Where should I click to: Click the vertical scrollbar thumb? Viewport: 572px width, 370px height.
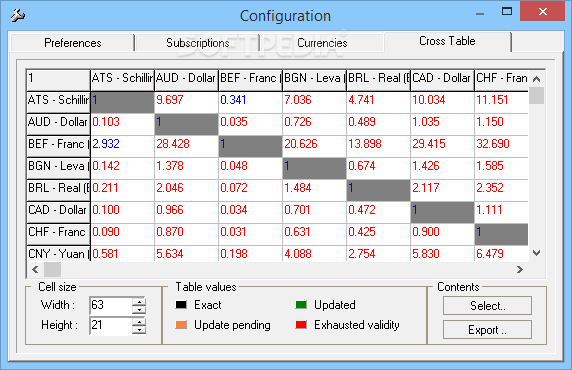click(536, 96)
